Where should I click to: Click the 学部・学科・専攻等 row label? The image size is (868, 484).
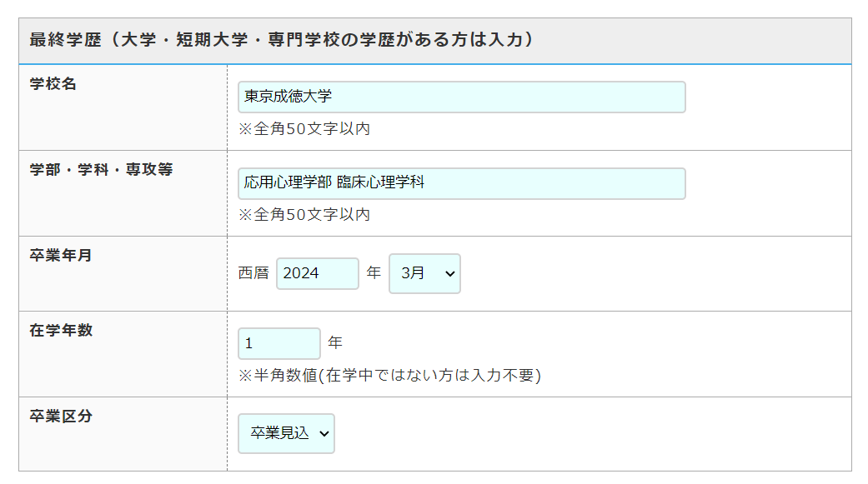(x=101, y=169)
